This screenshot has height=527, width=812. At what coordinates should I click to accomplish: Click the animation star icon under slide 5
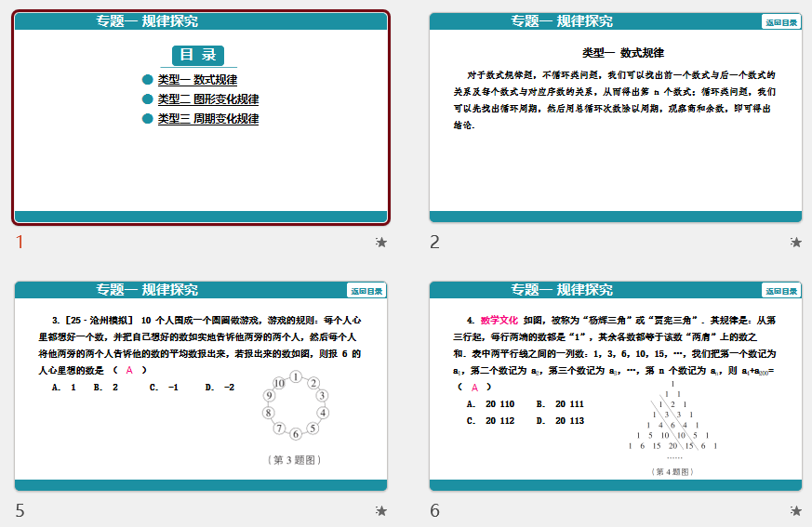[380, 510]
